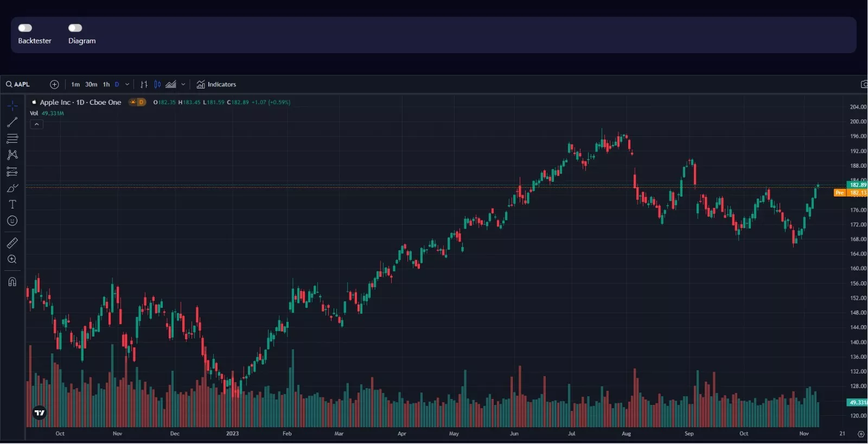Viewport: 868px width, 444px height.
Task: Select the 30m timeframe
Action: [91, 84]
